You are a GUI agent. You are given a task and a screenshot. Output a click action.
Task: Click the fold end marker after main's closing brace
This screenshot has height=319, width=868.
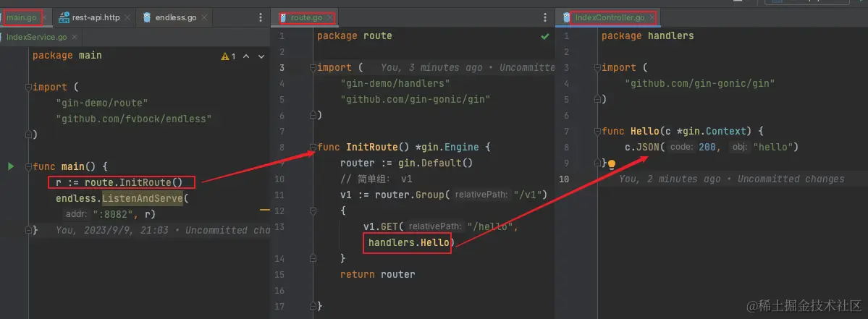[x=28, y=230]
